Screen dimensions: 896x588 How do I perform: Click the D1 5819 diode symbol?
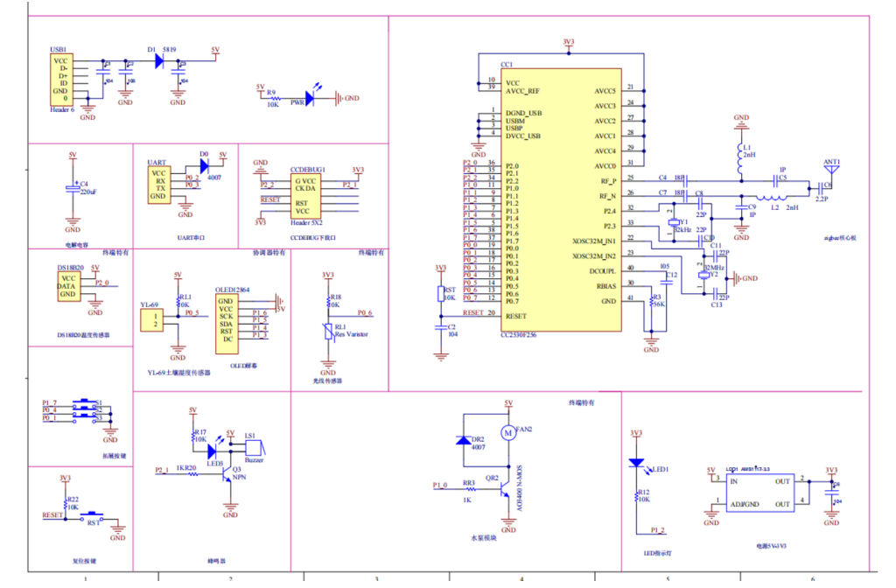158,60
